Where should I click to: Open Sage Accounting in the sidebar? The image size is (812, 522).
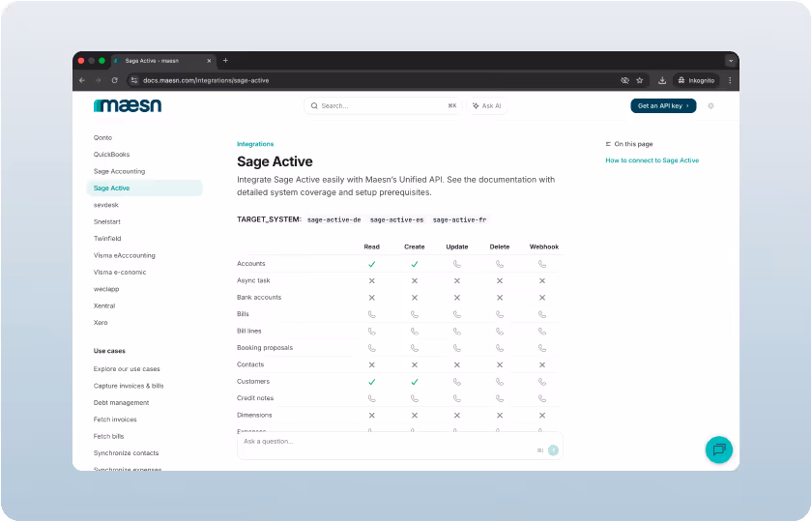click(119, 171)
